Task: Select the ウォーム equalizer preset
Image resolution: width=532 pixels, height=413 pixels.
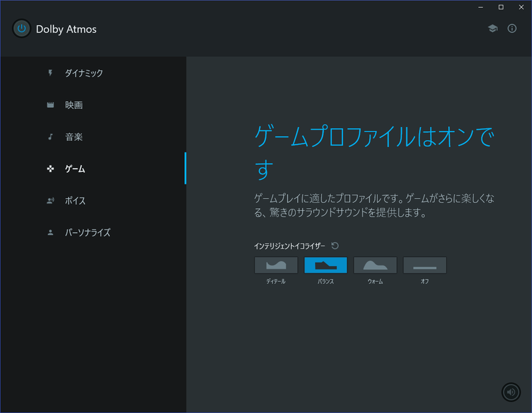Action: point(375,264)
